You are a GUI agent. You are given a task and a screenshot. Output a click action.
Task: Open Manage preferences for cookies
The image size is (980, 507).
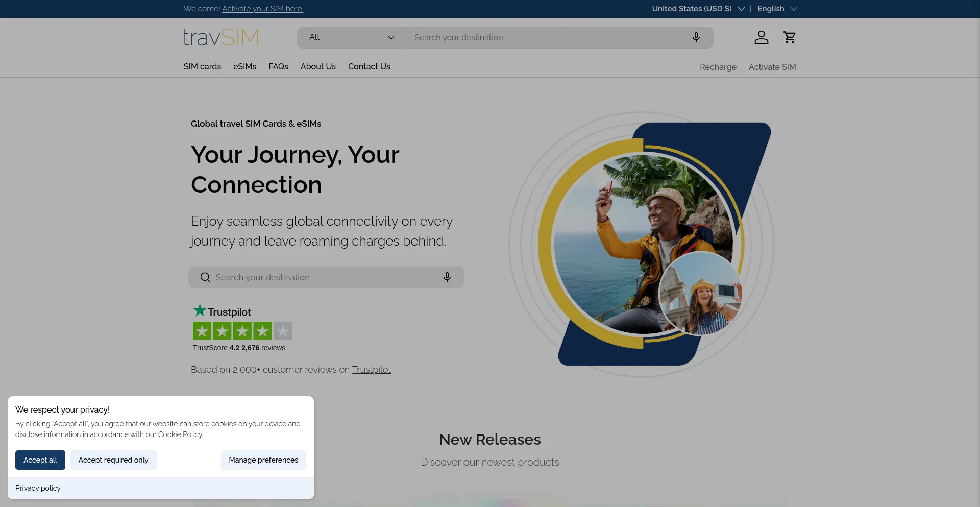click(x=263, y=460)
